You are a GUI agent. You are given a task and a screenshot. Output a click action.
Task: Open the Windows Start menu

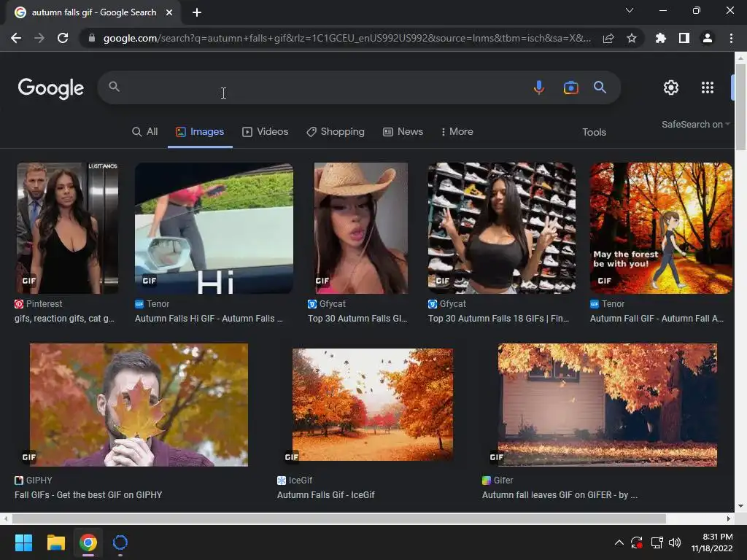23,542
